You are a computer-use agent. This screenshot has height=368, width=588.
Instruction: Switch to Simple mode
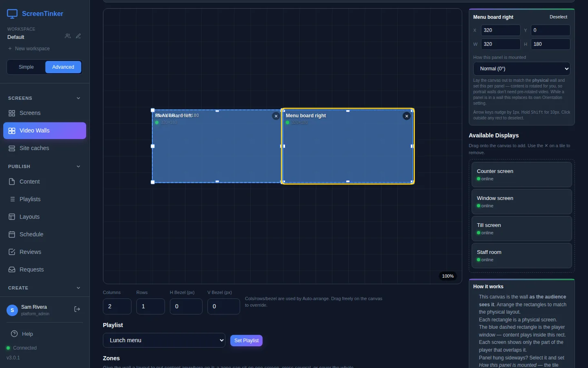pos(26,67)
